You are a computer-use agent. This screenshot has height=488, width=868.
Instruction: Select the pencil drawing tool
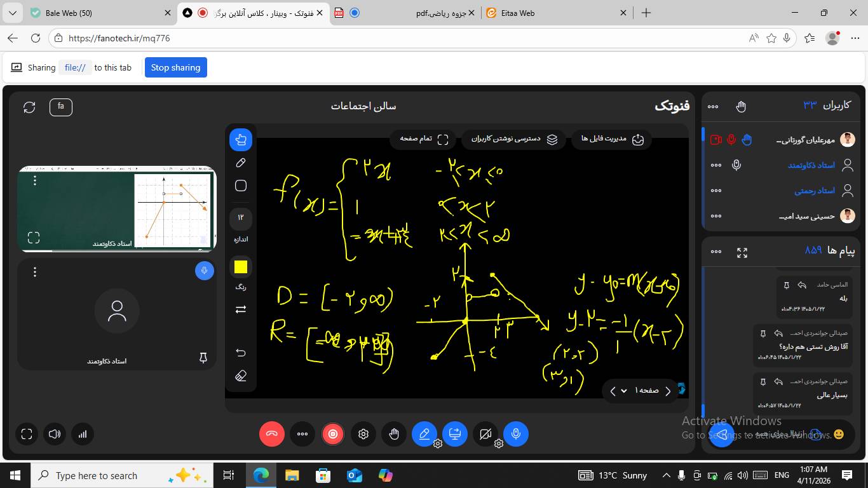[x=241, y=163]
